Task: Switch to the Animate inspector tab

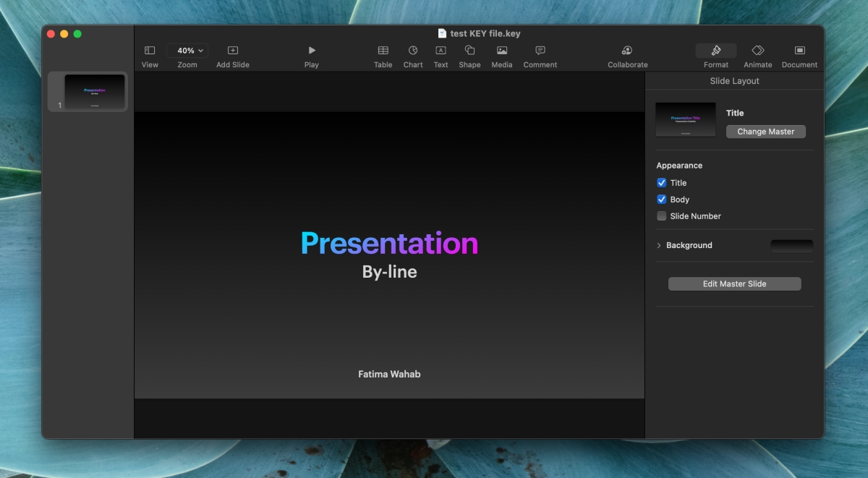Action: click(x=757, y=51)
